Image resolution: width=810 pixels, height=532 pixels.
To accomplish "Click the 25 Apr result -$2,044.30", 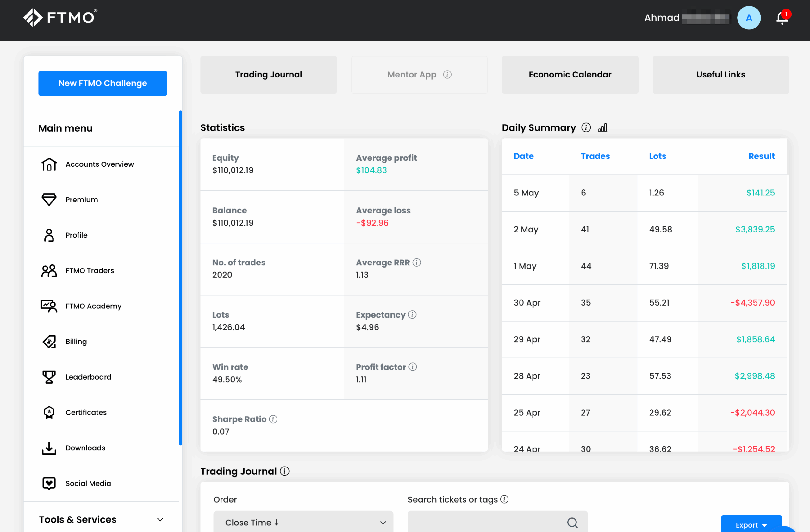I will point(752,413).
